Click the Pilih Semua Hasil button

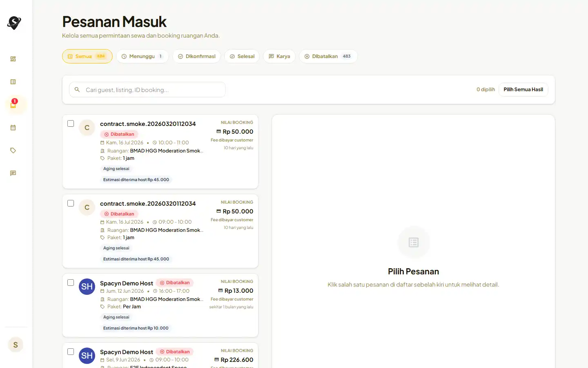click(x=523, y=90)
